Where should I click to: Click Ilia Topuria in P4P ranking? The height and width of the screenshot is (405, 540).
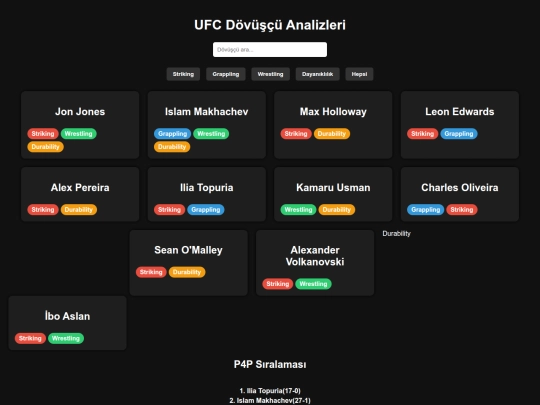coord(270,391)
